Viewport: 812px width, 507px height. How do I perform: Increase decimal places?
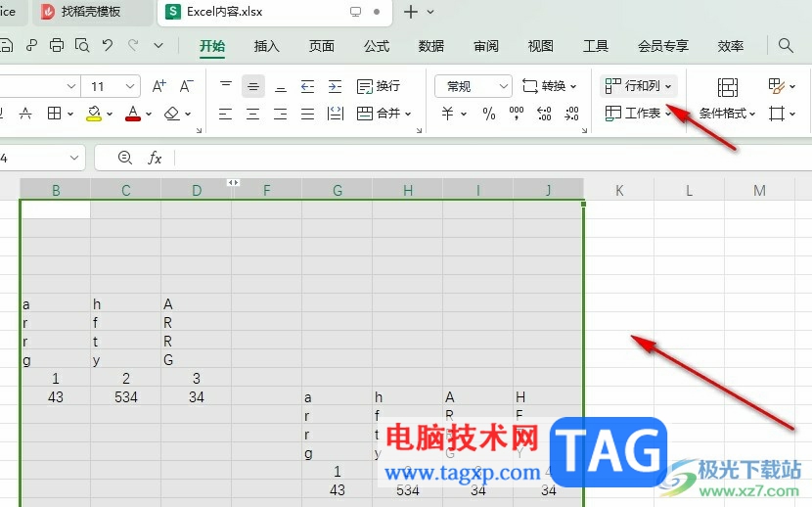pos(544,114)
